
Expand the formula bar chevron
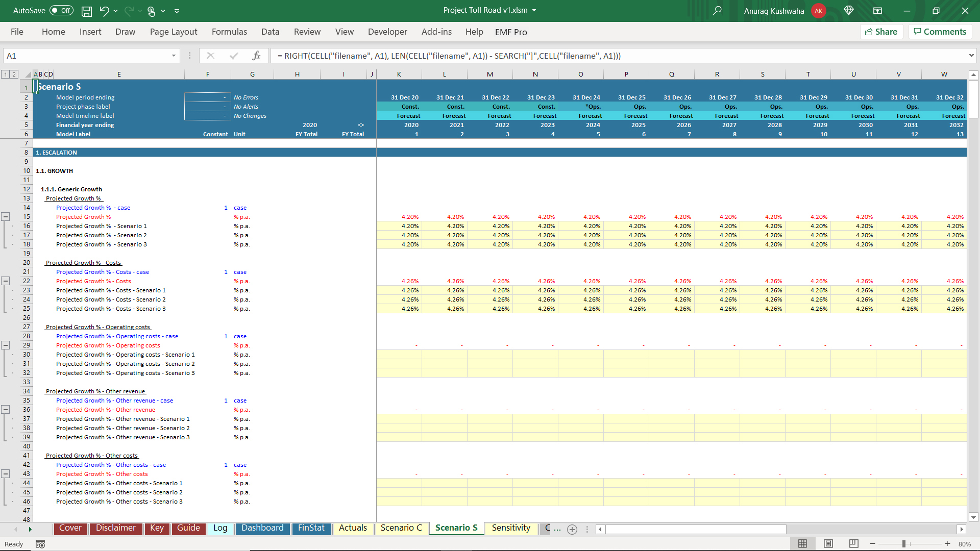[971, 56]
